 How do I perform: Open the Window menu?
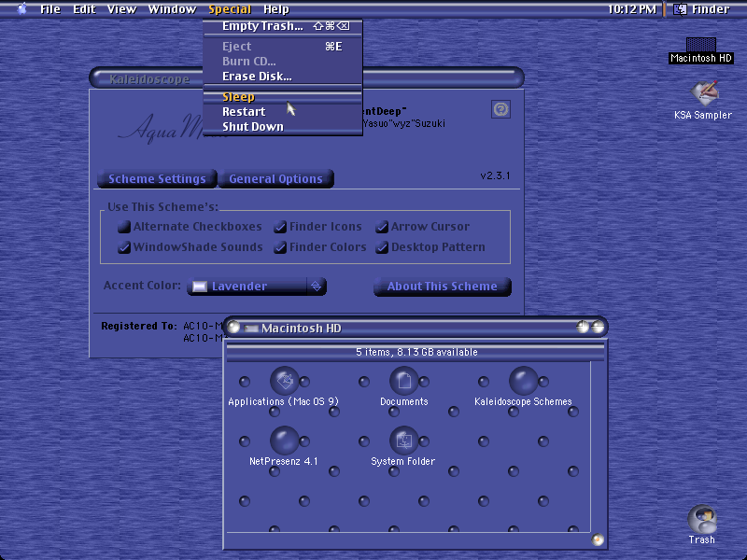[172, 9]
